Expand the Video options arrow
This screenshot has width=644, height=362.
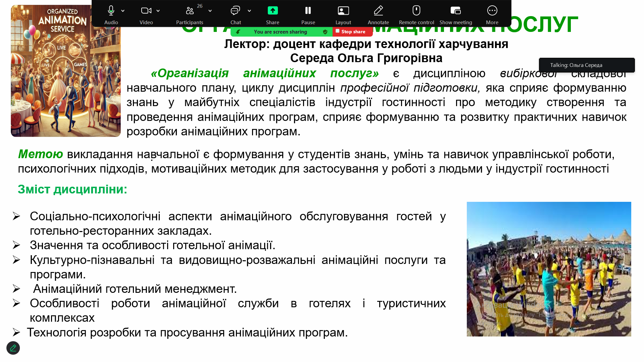pos(158,11)
